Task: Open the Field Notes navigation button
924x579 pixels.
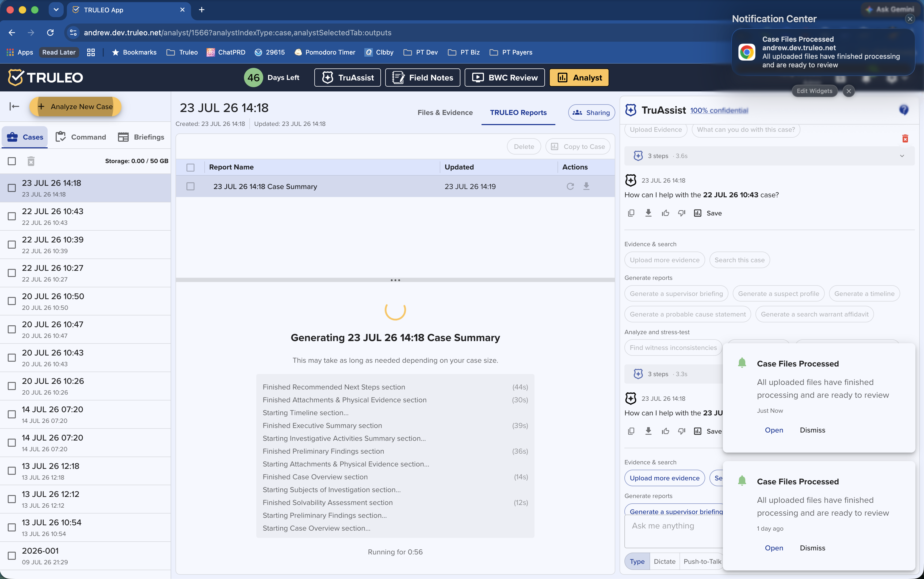Action: pyautogui.click(x=423, y=78)
